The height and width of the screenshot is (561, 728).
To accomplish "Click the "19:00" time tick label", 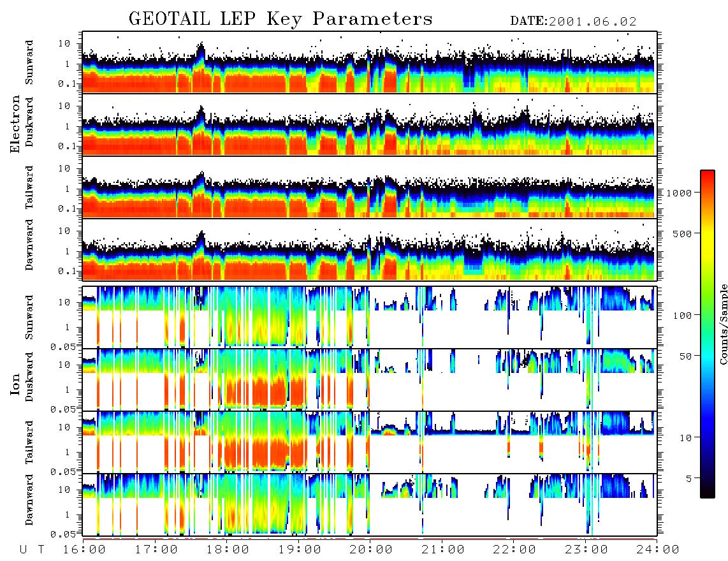I will 300,550.
